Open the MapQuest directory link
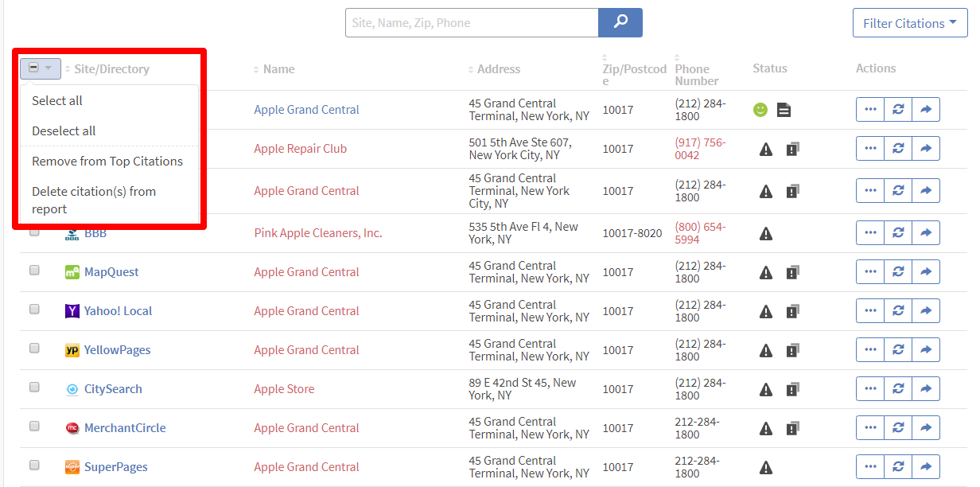The height and width of the screenshot is (487, 980). pyautogui.click(x=111, y=272)
